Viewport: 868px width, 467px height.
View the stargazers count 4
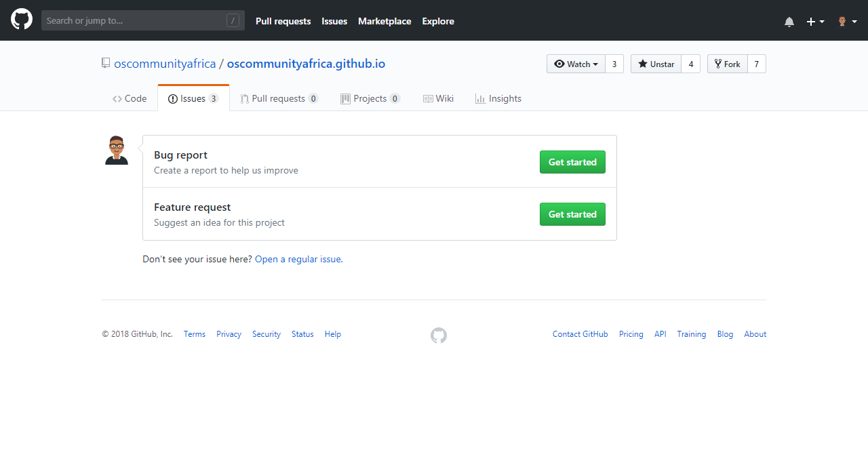pos(691,64)
